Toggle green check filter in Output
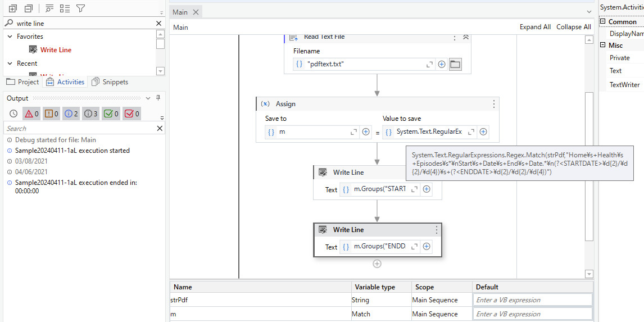644x322 pixels. [x=111, y=114]
